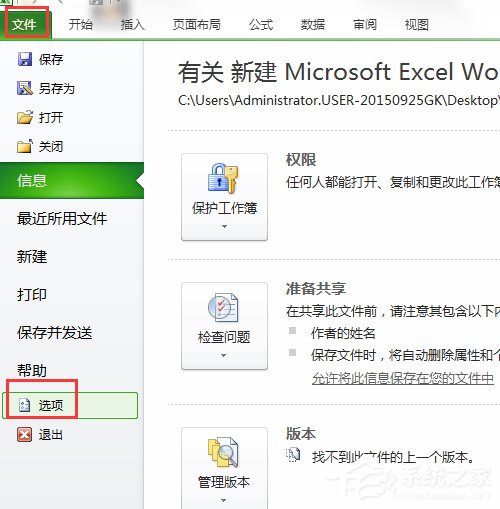Click the 保护工作簿 label
Viewport: 500px width, 509px height.
click(x=224, y=208)
